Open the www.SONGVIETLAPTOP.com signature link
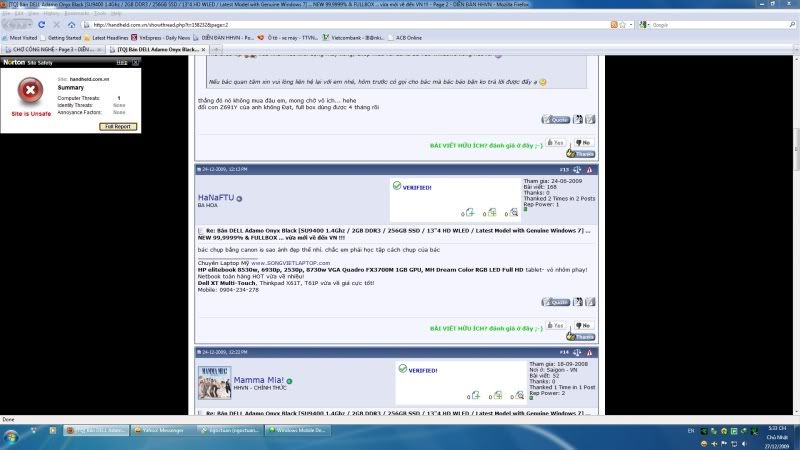Image resolution: width=800 pixels, height=450 pixels. [x=290, y=263]
